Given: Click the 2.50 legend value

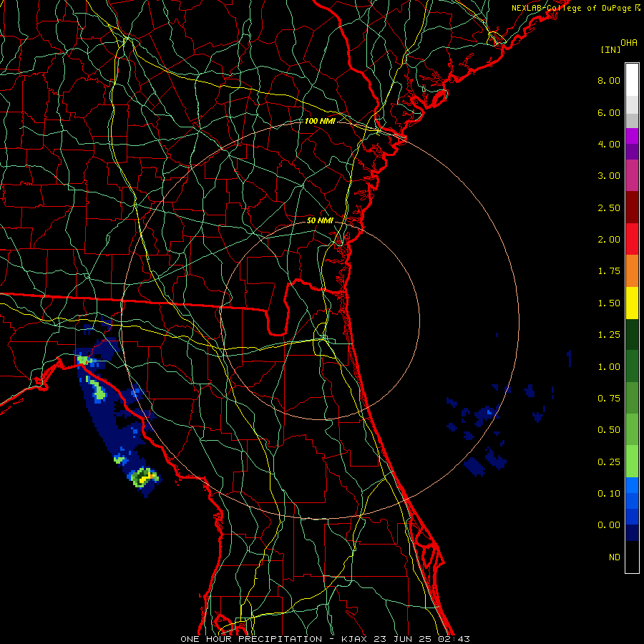Looking at the screenshot, I should [609, 208].
